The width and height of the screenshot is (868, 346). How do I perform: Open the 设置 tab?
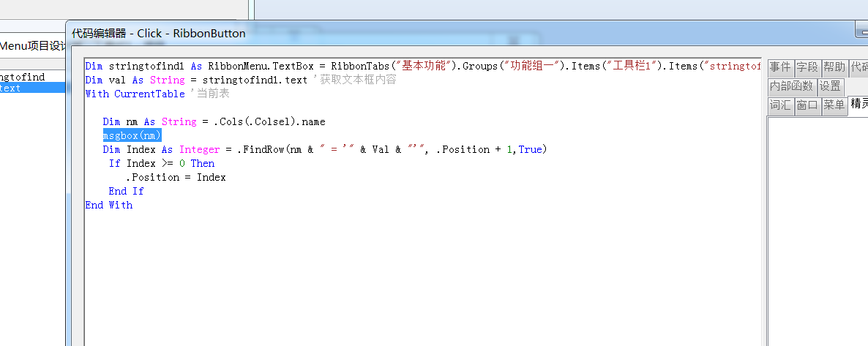click(x=830, y=86)
